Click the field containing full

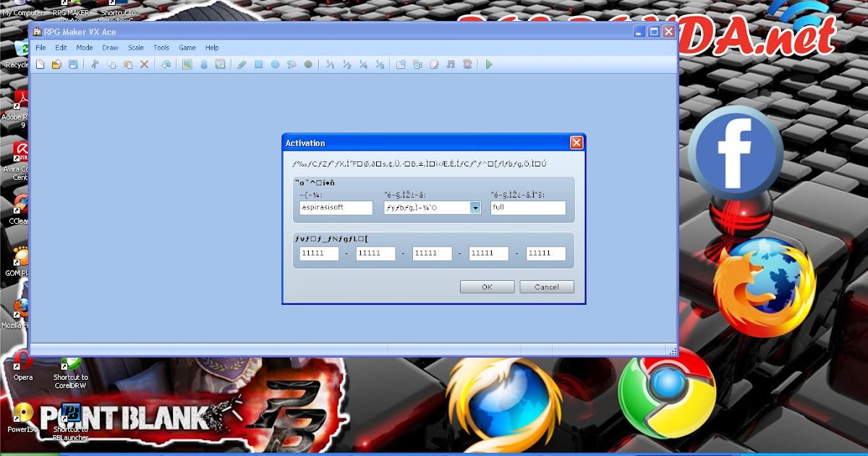click(x=528, y=208)
